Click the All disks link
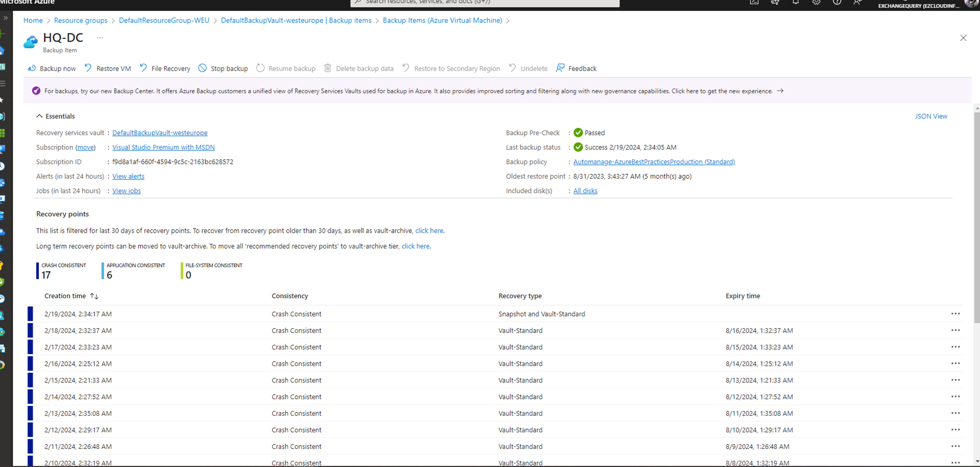Screen dimensions: 980x467 click(585, 191)
